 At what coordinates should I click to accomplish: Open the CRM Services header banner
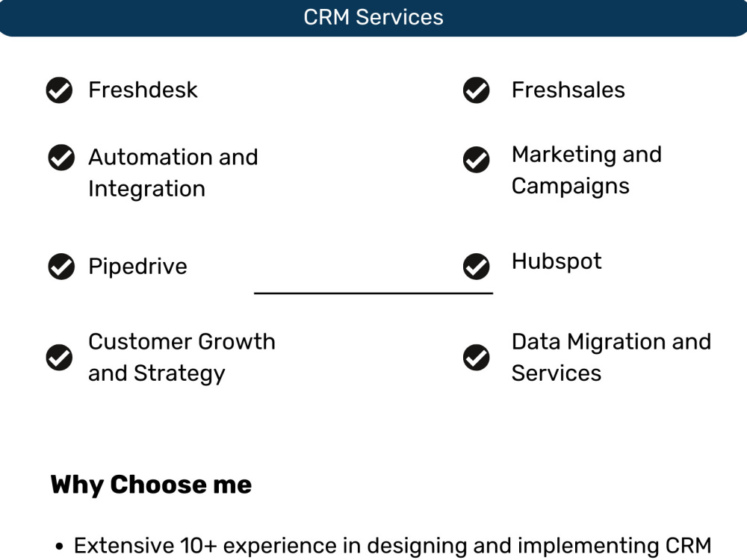coord(373,18)
